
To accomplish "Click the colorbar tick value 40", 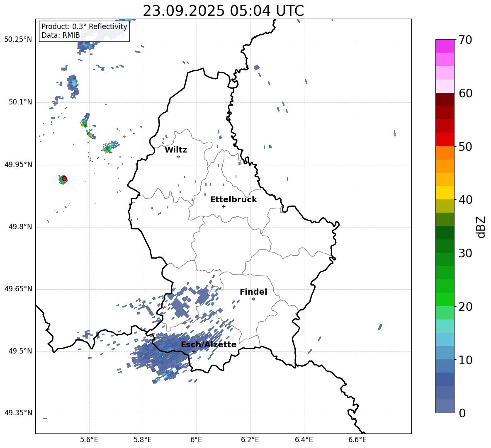I will [x=465, y=200].
